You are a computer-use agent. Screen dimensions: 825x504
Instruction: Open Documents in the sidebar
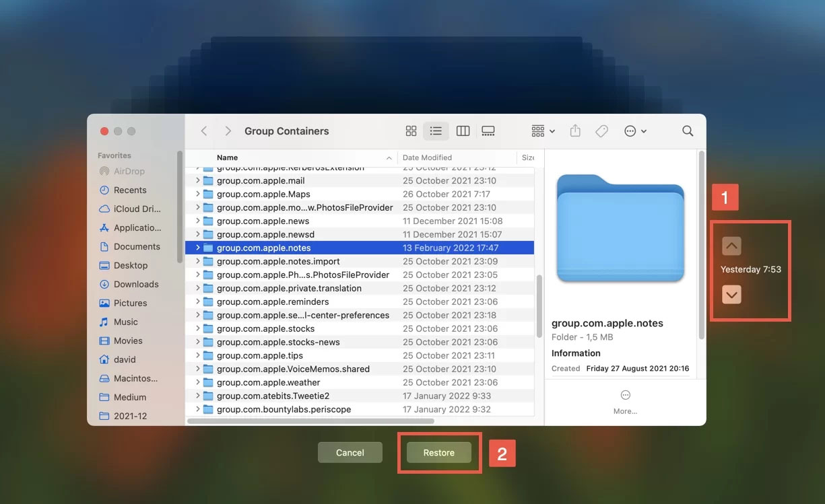point(131,247)
